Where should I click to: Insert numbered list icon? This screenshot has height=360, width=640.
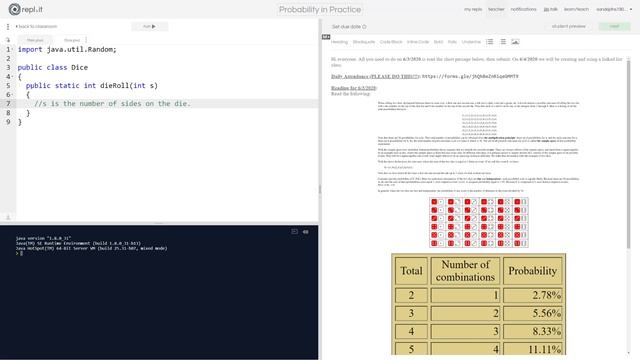pyautogui.click(x=503, y=42)
